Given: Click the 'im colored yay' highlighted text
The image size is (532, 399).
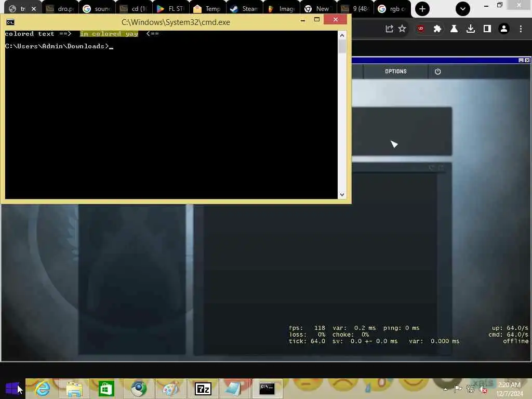Looking at the screenshot, I should pyautogui.click(x=109, y=34).
